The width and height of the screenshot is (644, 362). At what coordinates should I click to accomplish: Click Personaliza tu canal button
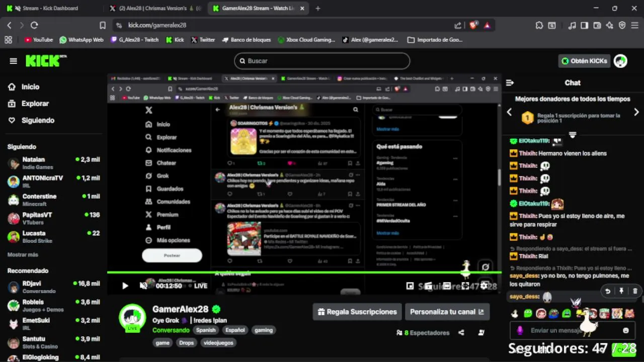point(447,312)
